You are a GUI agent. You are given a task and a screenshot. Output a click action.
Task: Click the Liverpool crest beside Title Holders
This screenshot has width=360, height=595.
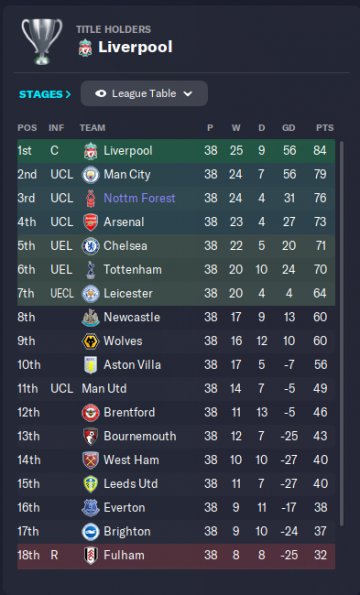pyautogui.click(x=85, y=48)
